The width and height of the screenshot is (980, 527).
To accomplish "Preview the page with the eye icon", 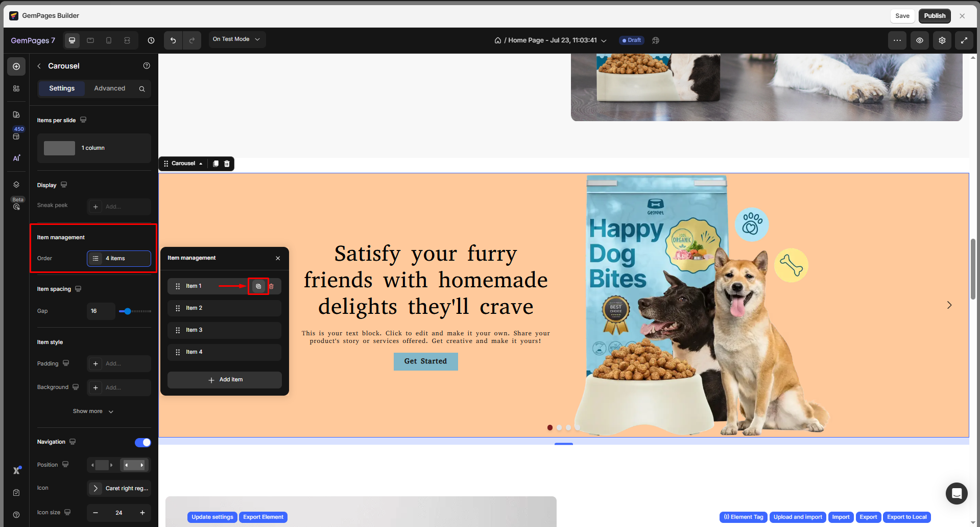I will click(x=920, y=40).
